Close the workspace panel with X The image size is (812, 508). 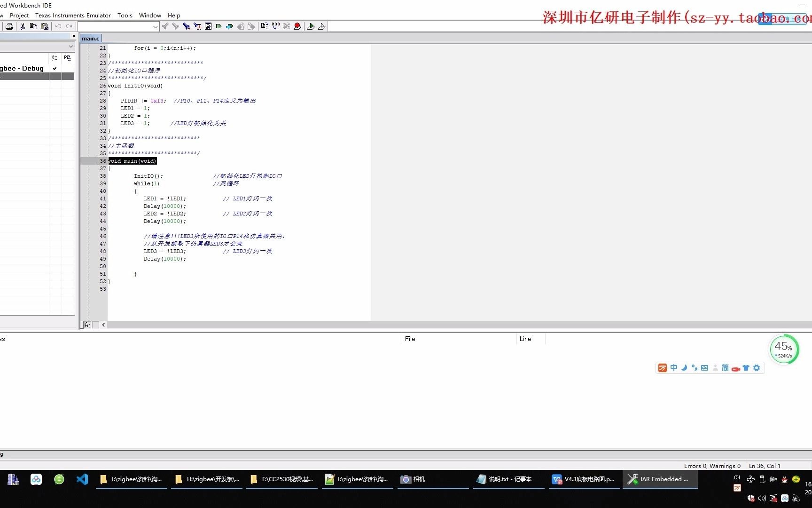pyautogui.click(x=74, y=36)
